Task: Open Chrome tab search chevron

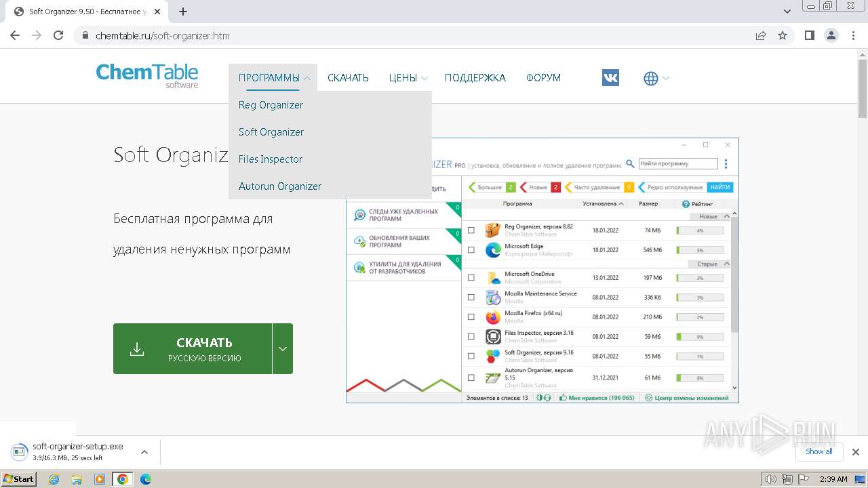Action: [787, 12]
